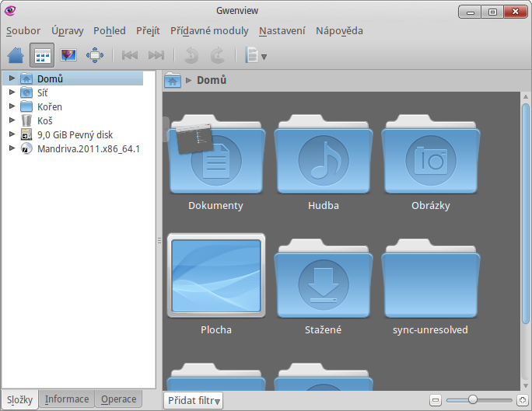Click the thumbnail view vertical scrollbar

coord(526,214)
